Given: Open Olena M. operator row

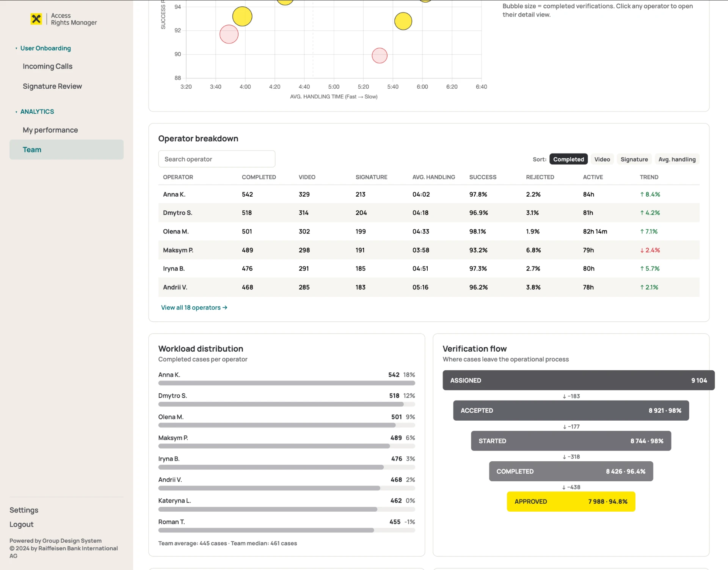Looking at the screenshot, I should 429,232.
